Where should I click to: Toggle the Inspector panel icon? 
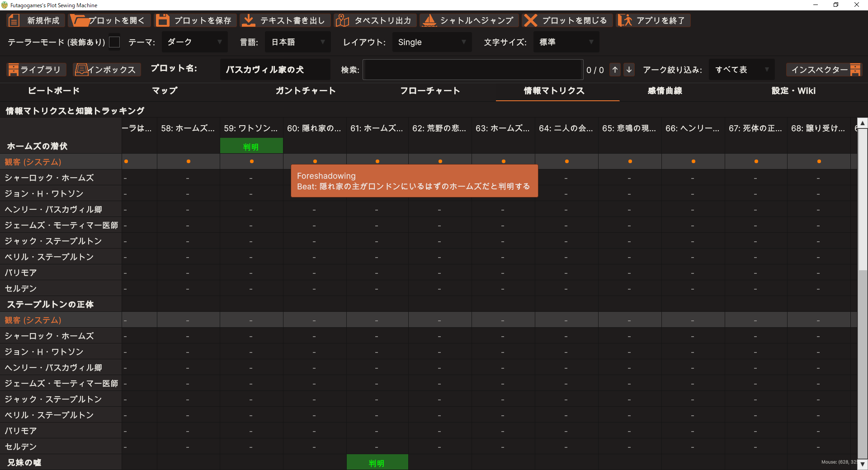tap(855, 70)
